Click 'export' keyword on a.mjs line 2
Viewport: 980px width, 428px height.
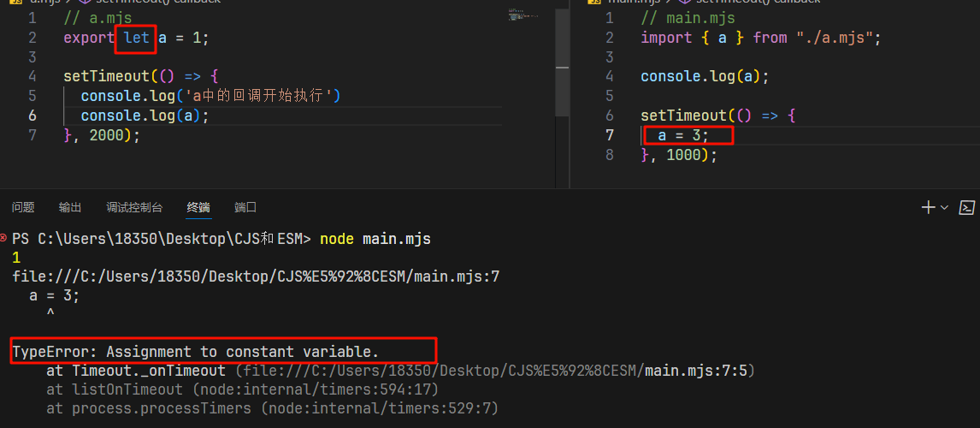click(89, 38)
